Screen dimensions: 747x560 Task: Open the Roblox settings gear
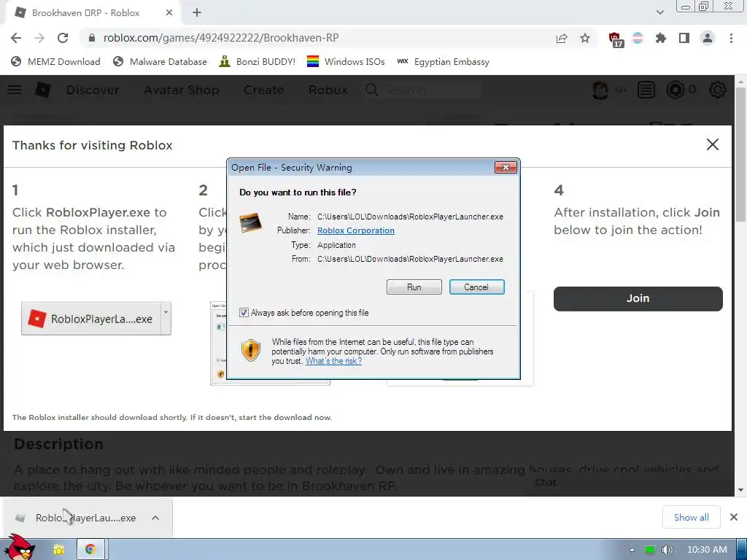pos(718,90)
